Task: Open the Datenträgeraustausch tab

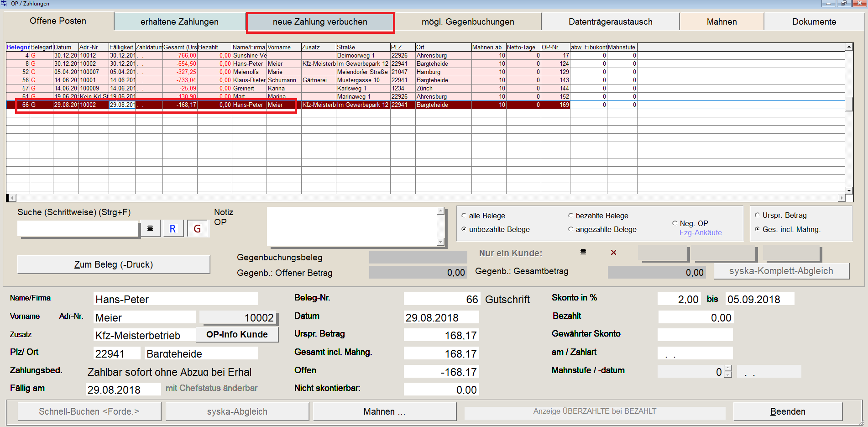Action: 610,21
